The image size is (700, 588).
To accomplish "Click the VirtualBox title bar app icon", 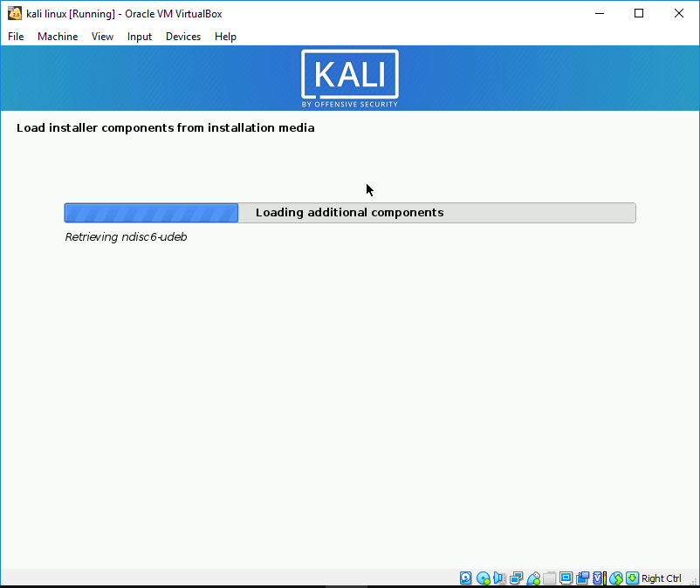I will [14, 13].
